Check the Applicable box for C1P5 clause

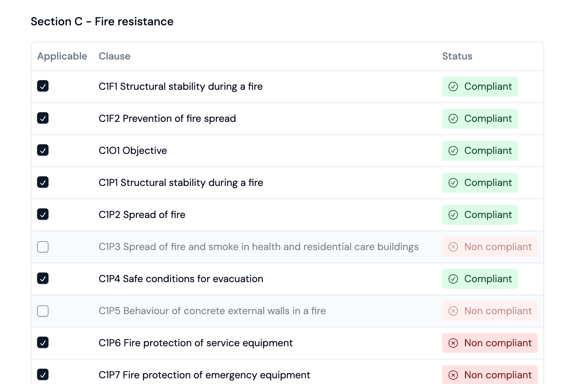[43, 311]
